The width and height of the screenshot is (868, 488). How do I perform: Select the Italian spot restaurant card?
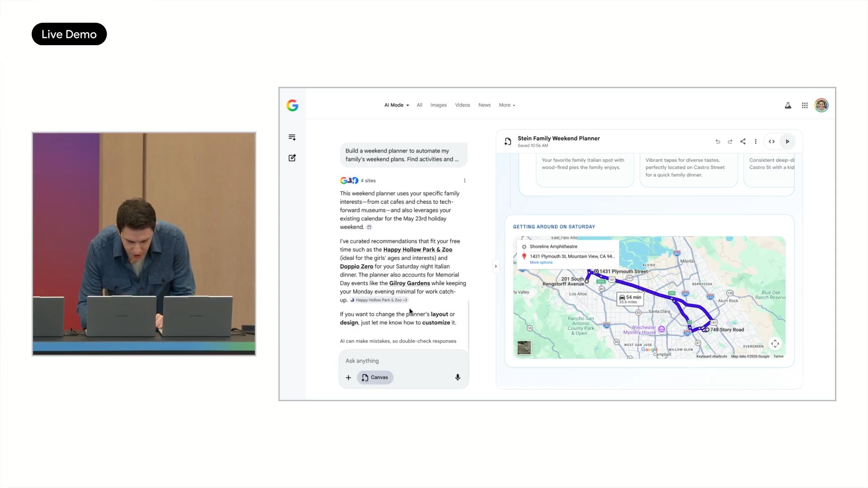click(x=585, y=169)
